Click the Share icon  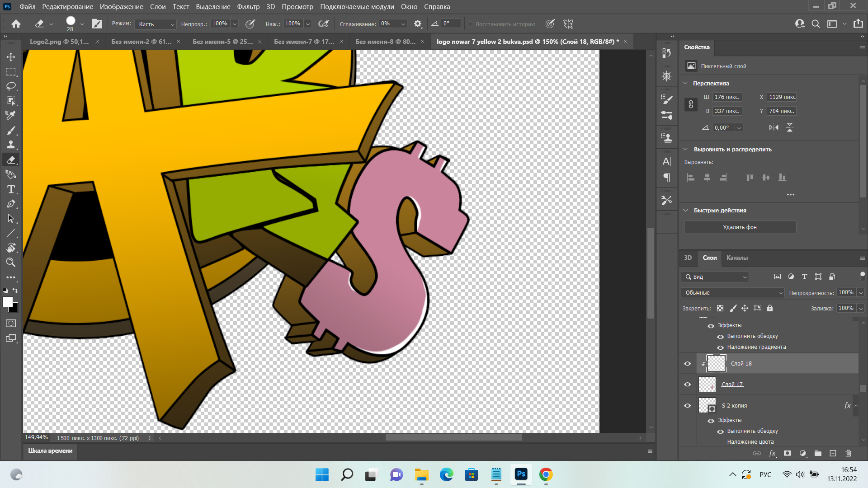[858, 23]
